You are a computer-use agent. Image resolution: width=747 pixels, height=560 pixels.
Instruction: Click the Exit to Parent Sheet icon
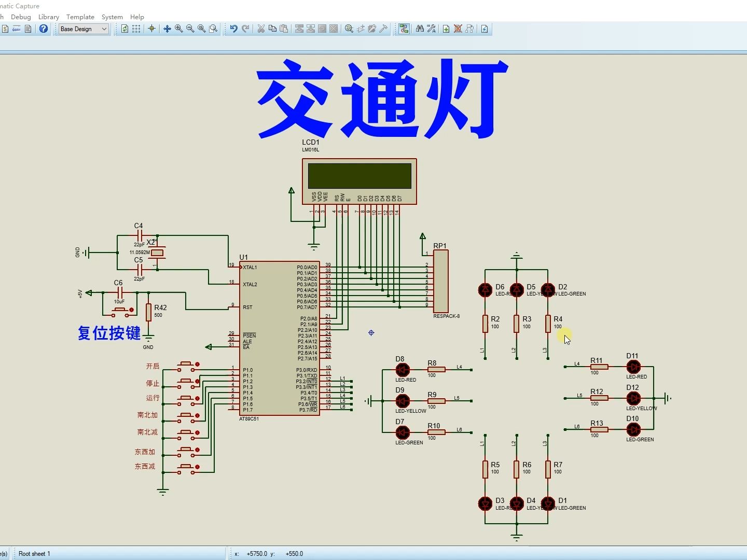469,29
